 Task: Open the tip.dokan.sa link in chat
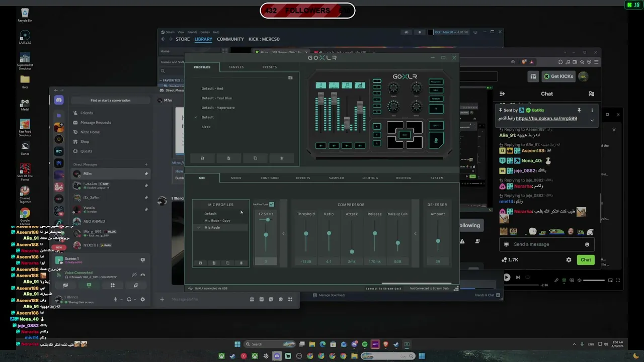click(546, 119)
